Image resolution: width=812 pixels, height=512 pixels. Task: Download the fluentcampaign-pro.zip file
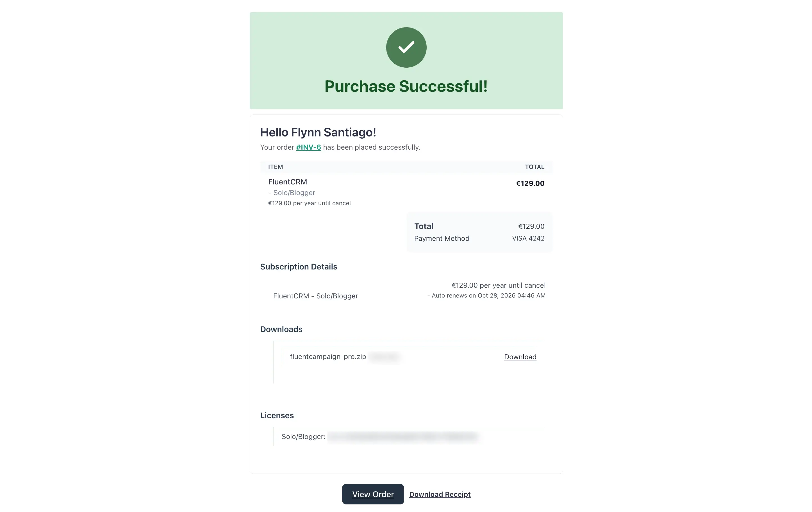(x=520, y=356)
